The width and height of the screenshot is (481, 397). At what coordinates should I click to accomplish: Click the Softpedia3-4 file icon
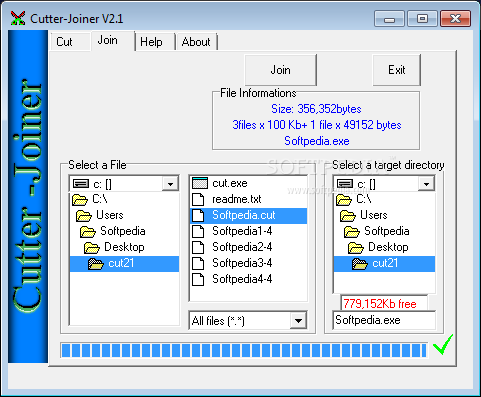(198, 263)
